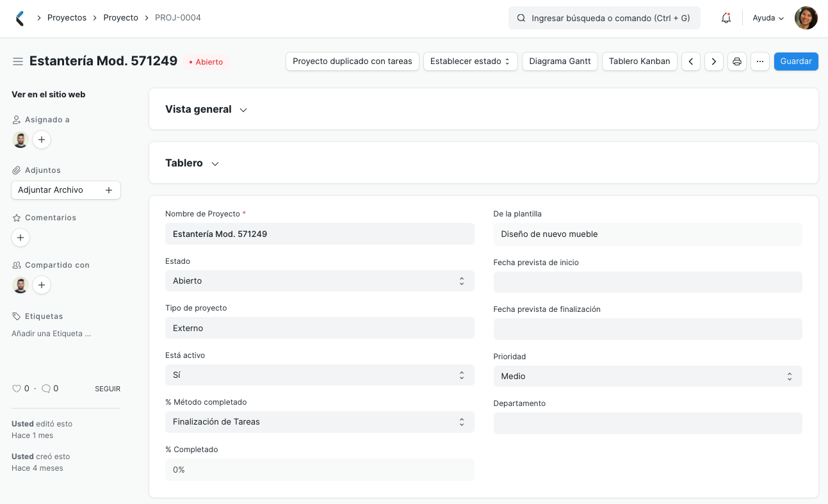Edit the Nombre de Proyecto field
The width and height of the screenshot is (828, 504).
[320, 234]
